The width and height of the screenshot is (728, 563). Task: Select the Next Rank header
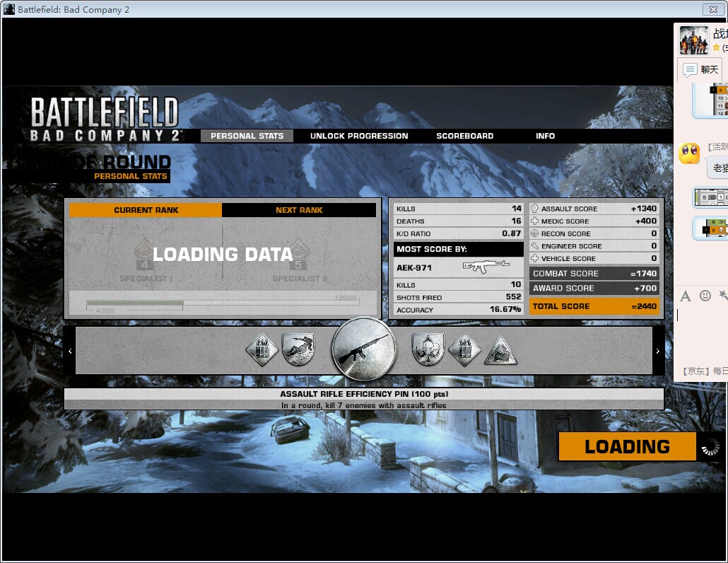tap(299, 210)
